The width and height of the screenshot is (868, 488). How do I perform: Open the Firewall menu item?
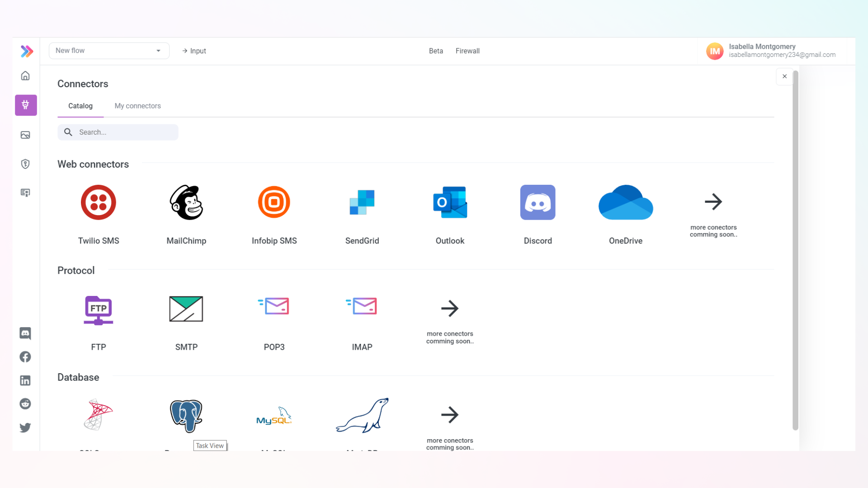[x=467, y=51]
